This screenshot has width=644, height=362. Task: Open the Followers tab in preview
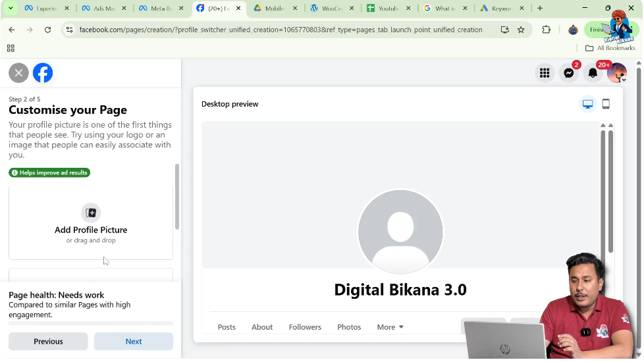coord(305,327)
